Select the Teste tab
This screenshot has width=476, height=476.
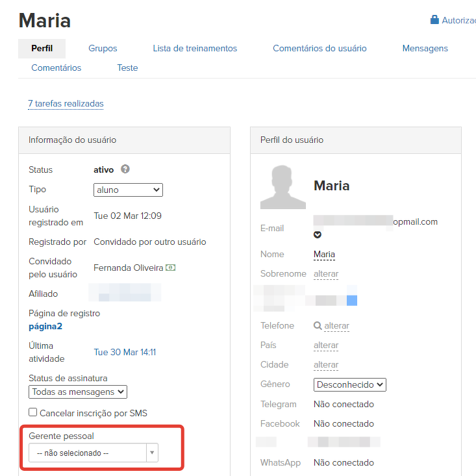pos(127,68)
